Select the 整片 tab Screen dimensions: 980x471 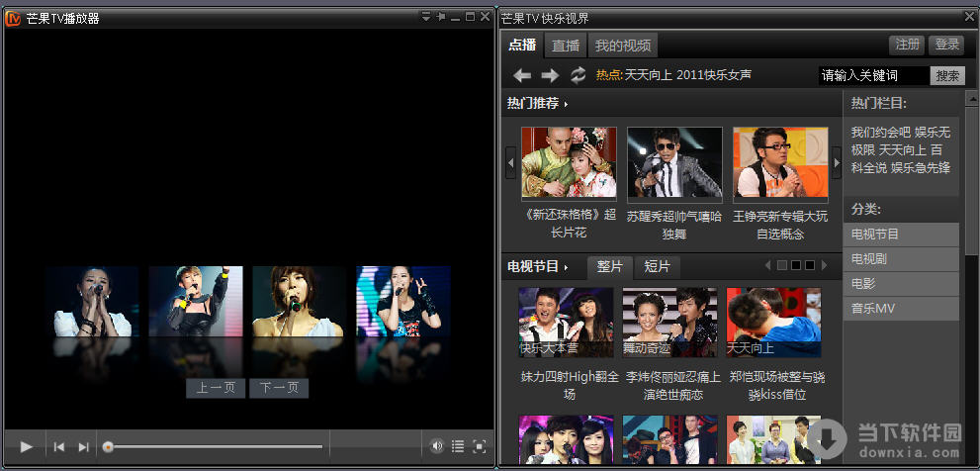[x=609, y=267]
